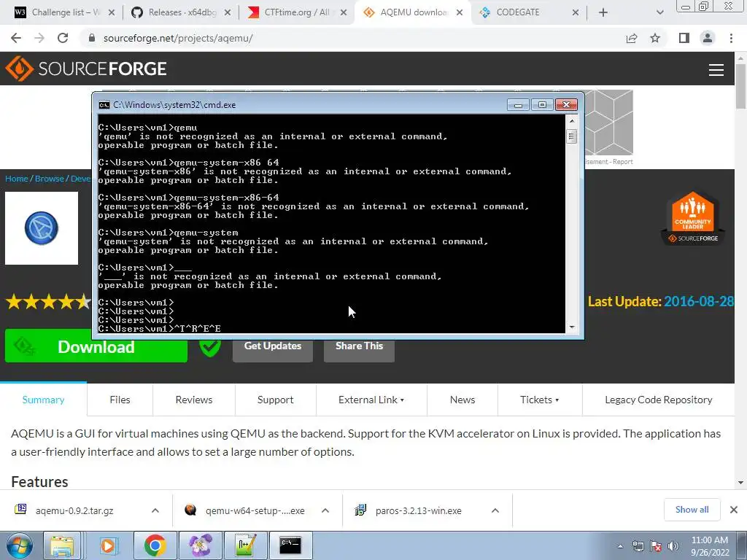Click the address bar URL
Viewport: 747px width, 560px height.
[178, 38]
